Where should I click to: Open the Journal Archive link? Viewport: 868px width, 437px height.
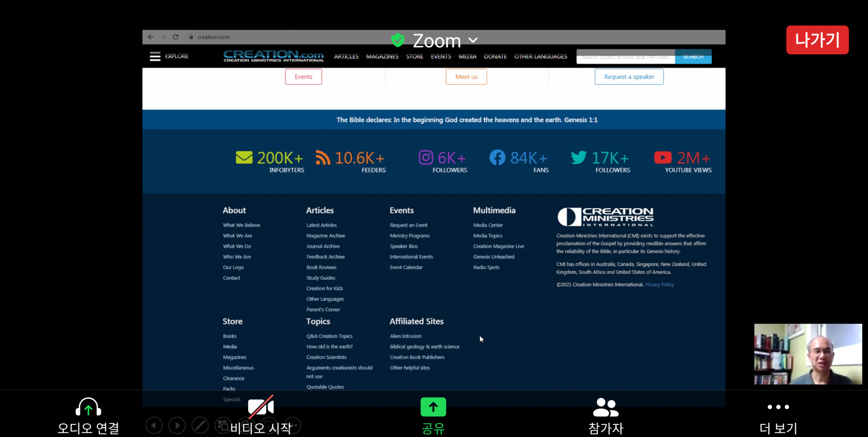tap(323, 246)
